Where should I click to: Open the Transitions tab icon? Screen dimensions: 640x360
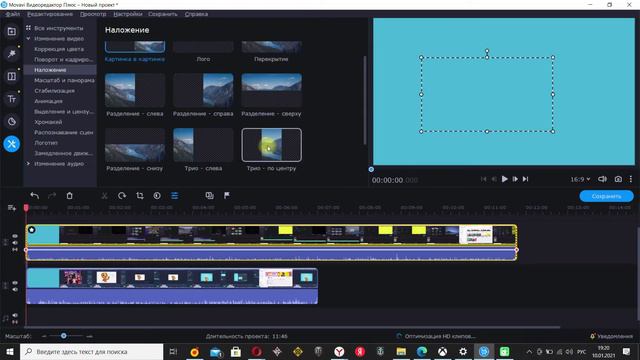click(x=11, y=76)
